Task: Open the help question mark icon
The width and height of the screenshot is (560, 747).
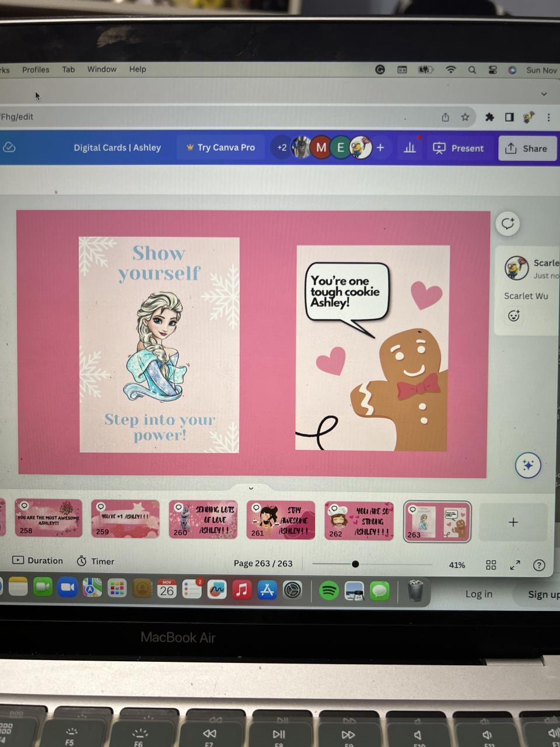Action: point(539,565)
